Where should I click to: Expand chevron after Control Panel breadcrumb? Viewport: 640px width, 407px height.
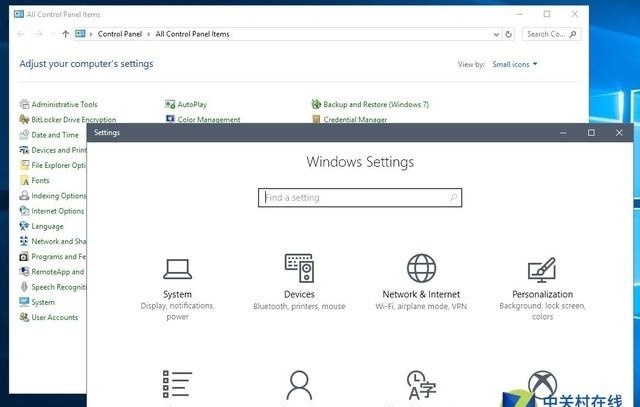tap(149, 34)
